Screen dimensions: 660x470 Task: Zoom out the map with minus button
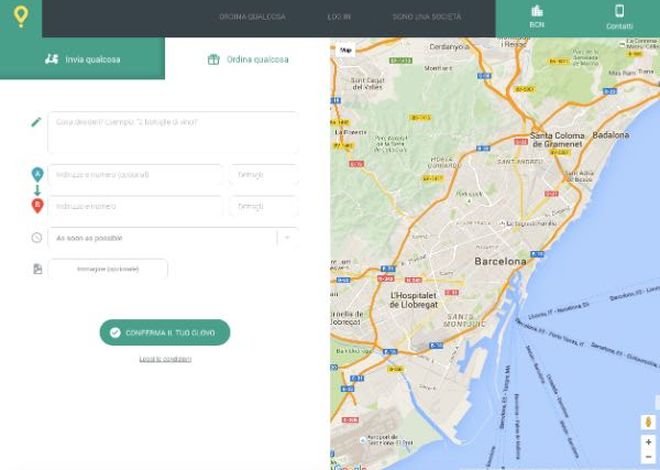[x=648, y=457]
